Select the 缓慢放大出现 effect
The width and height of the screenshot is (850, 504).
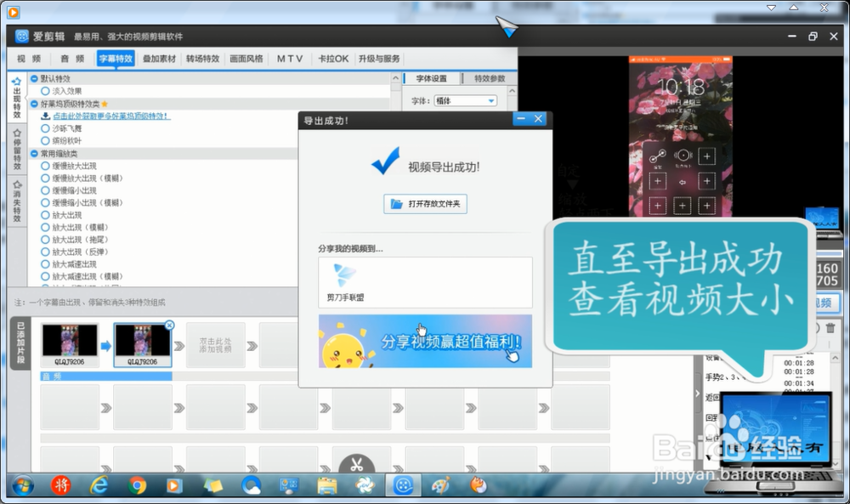pyautogui.click(x=46, y=166)
